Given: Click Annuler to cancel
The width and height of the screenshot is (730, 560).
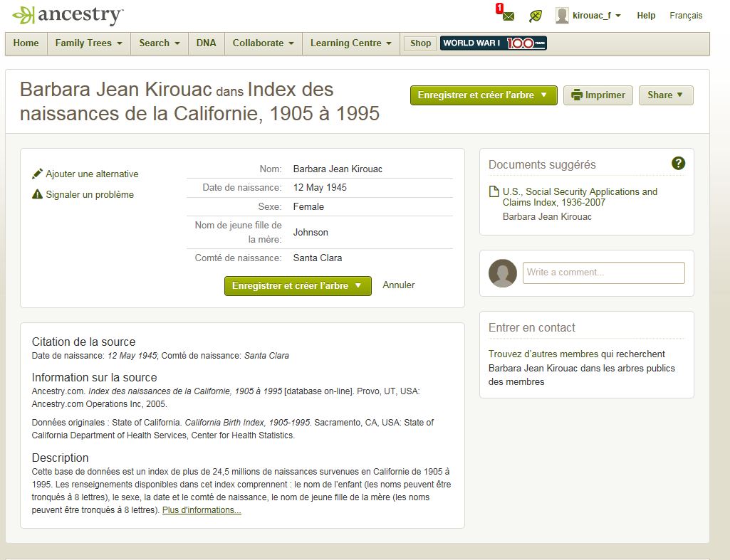Looking at the screenshot, I should click(399, 285).
